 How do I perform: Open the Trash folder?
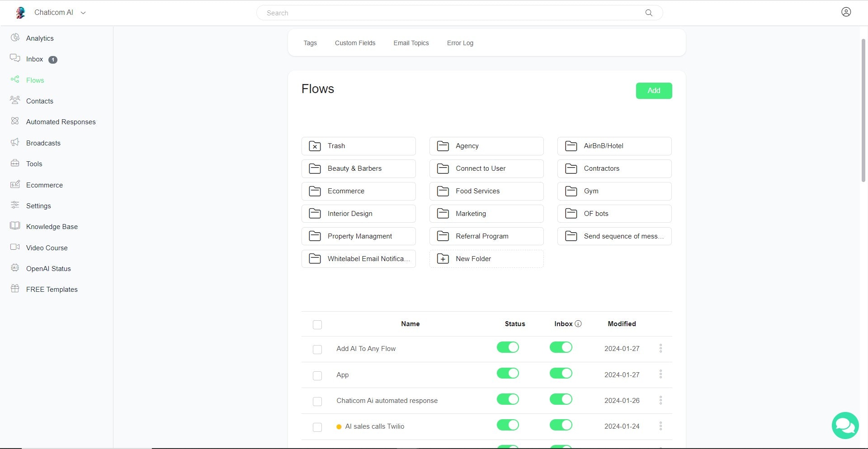[x=358, y=146]
